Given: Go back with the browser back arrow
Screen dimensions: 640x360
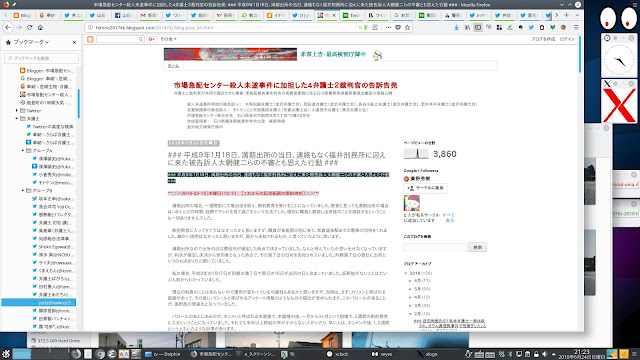Looking at the screenshot, I should [8, 27].
